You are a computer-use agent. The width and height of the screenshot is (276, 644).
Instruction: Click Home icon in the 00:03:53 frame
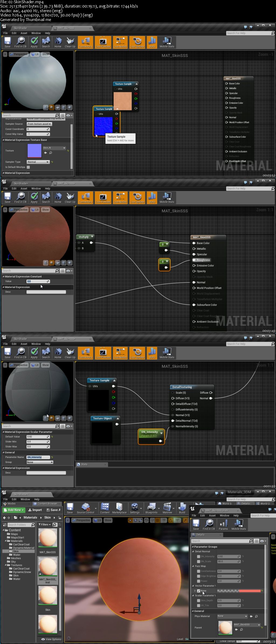point(58,42)
